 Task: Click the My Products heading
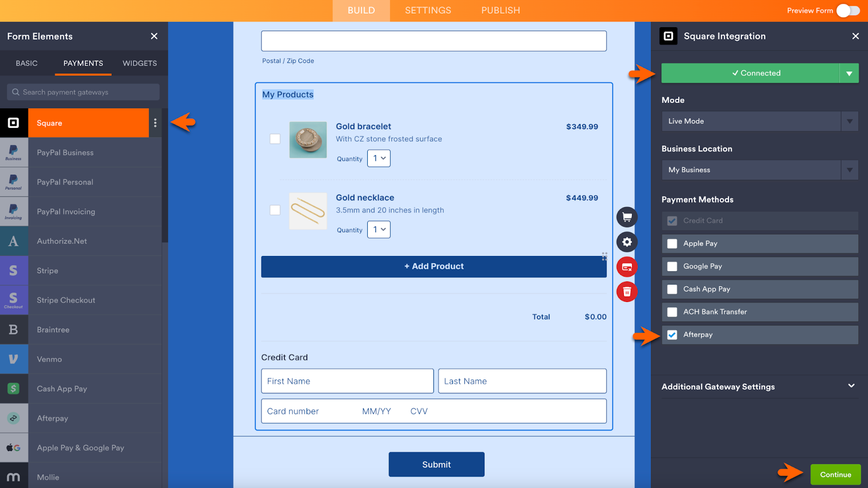click(x=288, y=94)
